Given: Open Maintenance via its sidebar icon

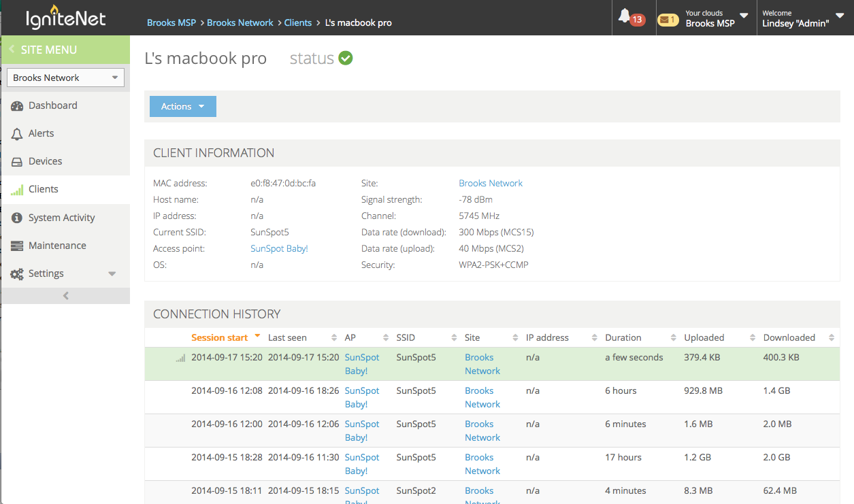Looking at the screenshot, I should (16, 245).
